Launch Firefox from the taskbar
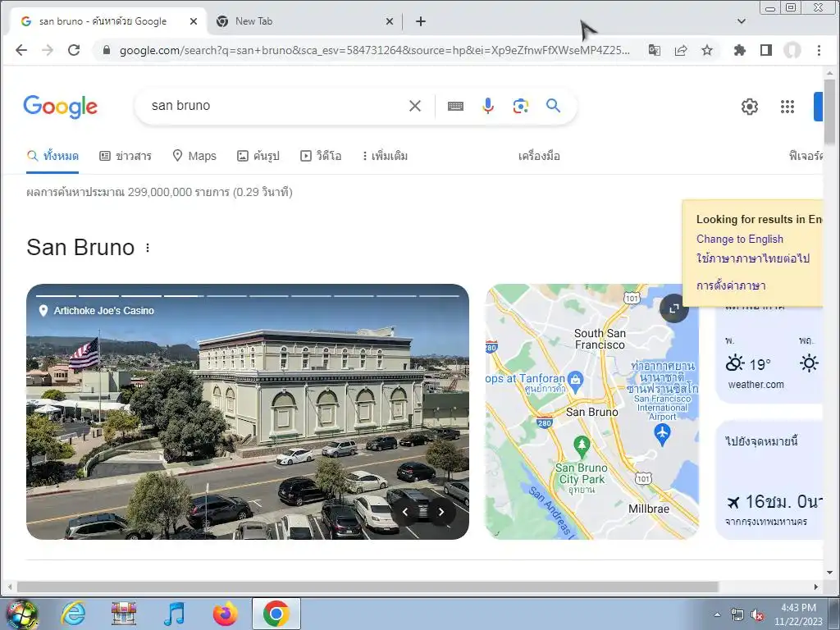Image resolution: width=840 pixels, height=630 pixels. [225, 614]
